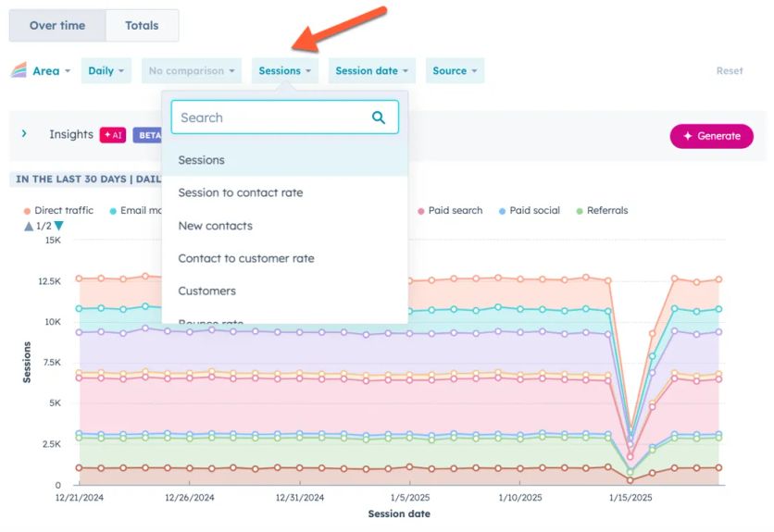
Task: Click the 12/26/2024 axis label
Action: [190, 498]
